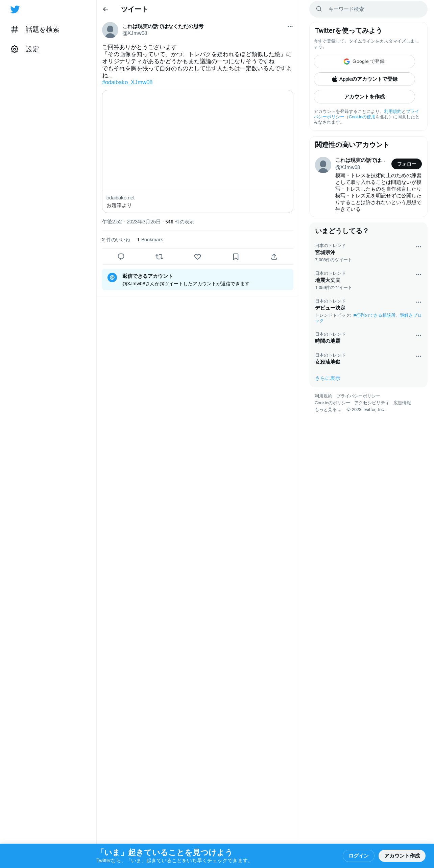Open footer アクセシビリティ link
The image size is (434, 868).
point(371,403)
